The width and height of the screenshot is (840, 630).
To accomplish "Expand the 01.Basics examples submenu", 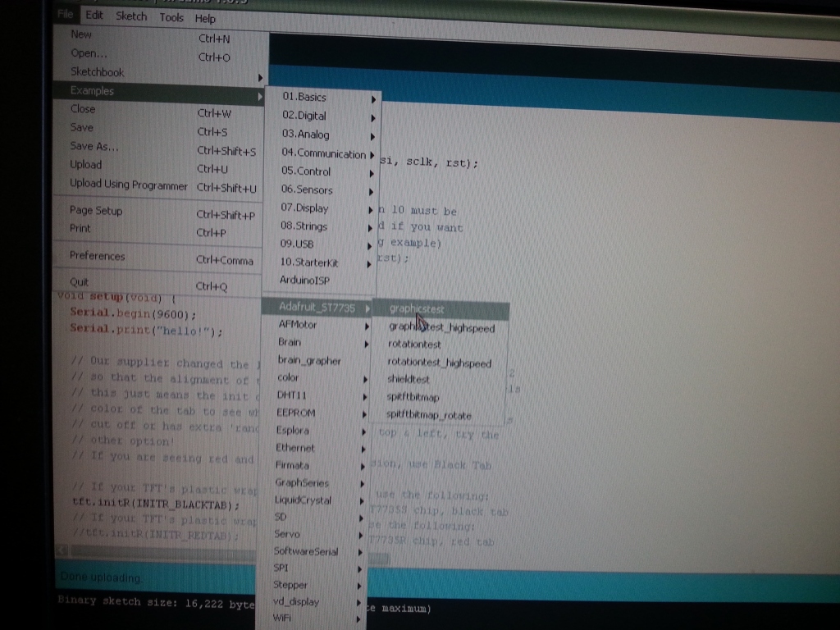I will click(323, 98).
